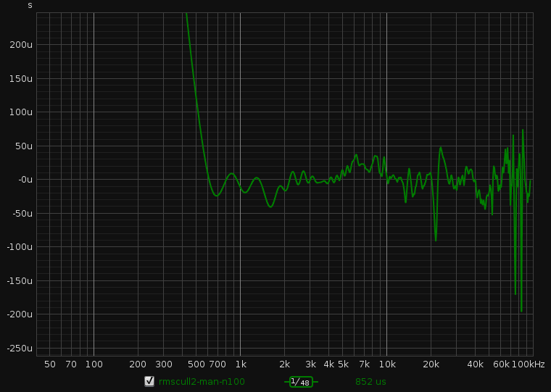The width and height of the screenshot is (551, 392).
Task: Click the 852 us legend value
Action: point(370,381)
